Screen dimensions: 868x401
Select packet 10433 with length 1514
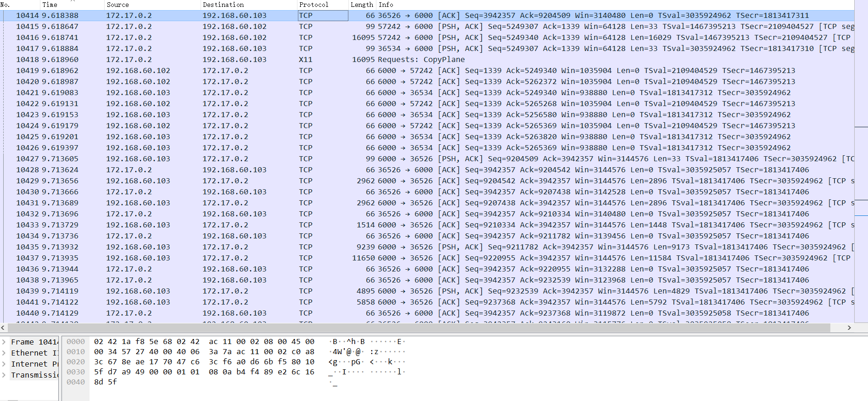click(427, 225)
